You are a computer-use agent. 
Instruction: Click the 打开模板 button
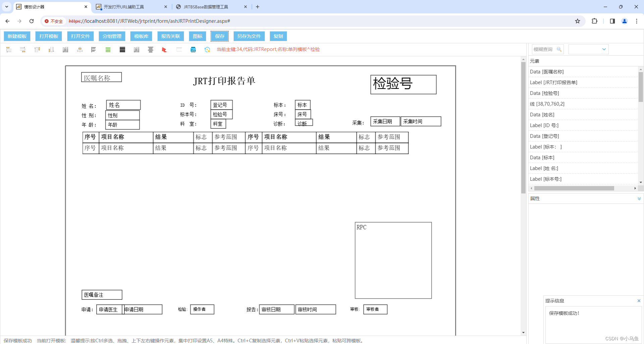tap(49, 36)
